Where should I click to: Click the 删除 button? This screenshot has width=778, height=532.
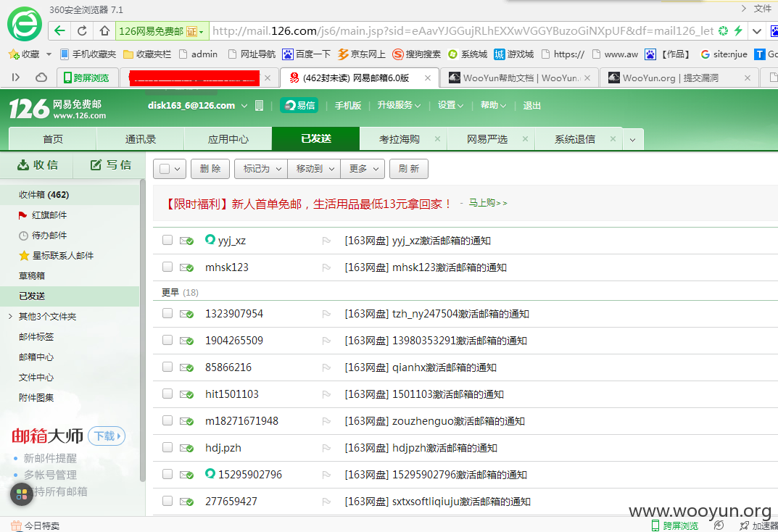pos(210,169)
